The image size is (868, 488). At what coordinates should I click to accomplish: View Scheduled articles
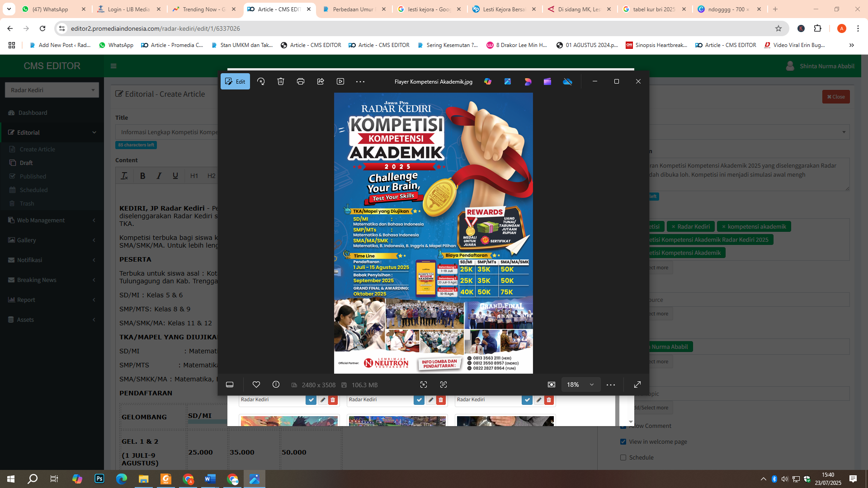tap(34, 190)
